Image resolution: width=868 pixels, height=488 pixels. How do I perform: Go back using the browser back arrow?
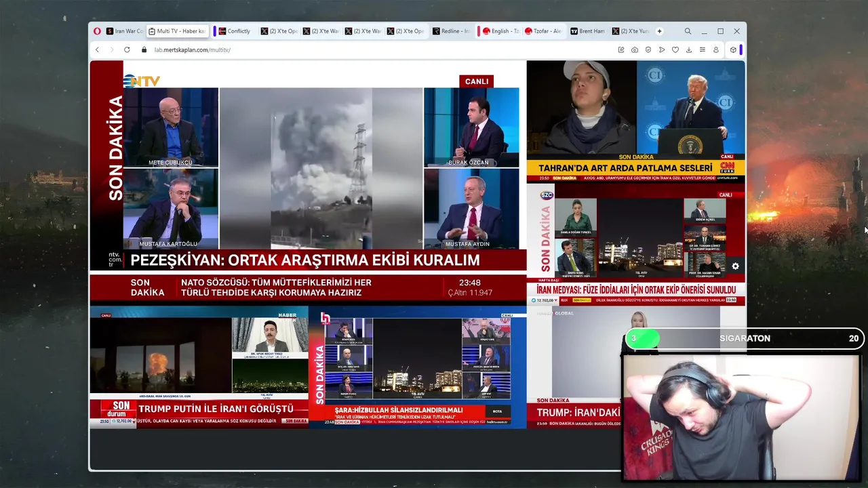97,49
